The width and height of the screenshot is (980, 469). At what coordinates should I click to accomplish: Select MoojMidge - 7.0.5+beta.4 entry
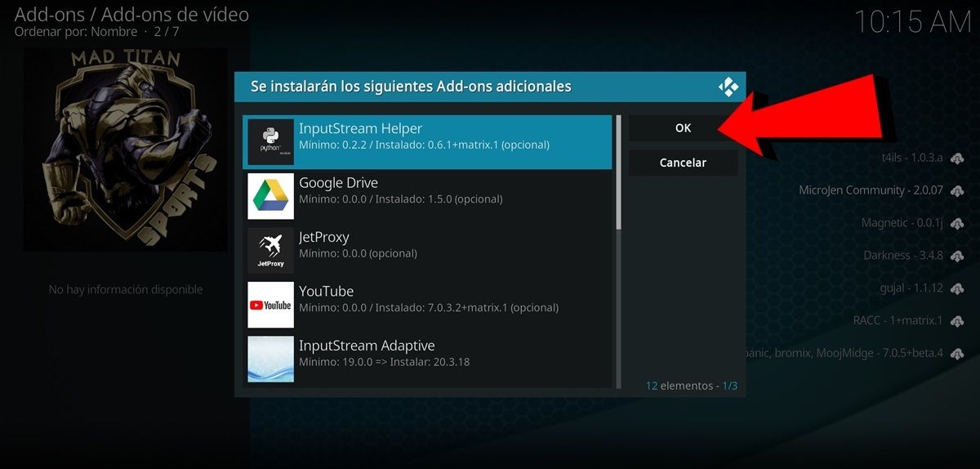tap(844, 353)
